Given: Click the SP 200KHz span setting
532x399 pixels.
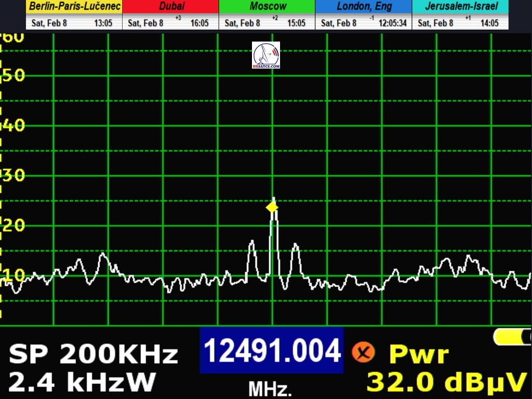Looking at the screenshot, I should (94, 355).
